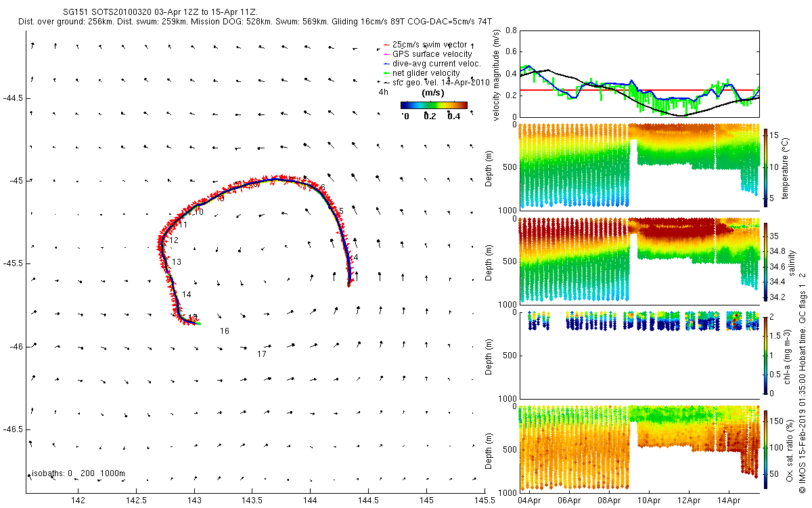
Task: Click the 10Apr date tick label
Action: coord(649,500)
